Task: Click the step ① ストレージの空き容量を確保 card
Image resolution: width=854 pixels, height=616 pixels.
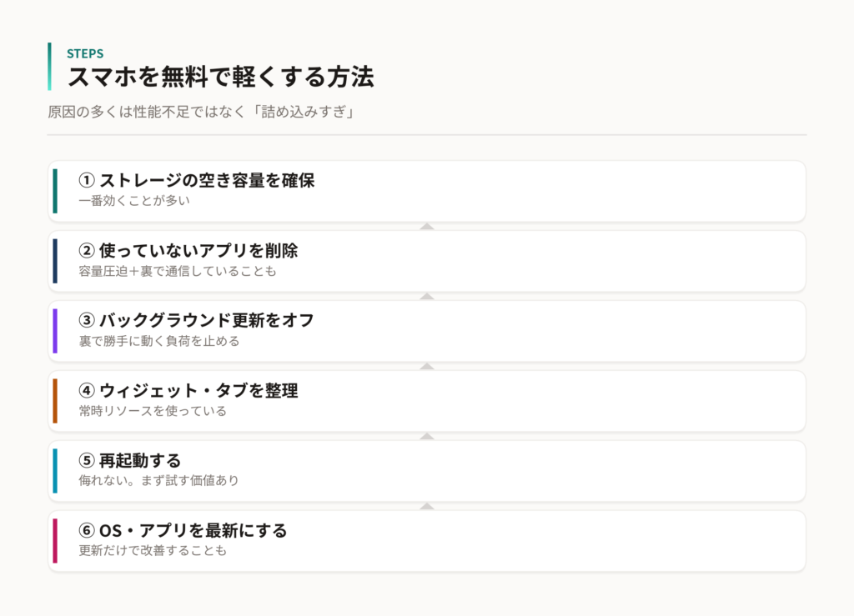Action: coord(427,191)
